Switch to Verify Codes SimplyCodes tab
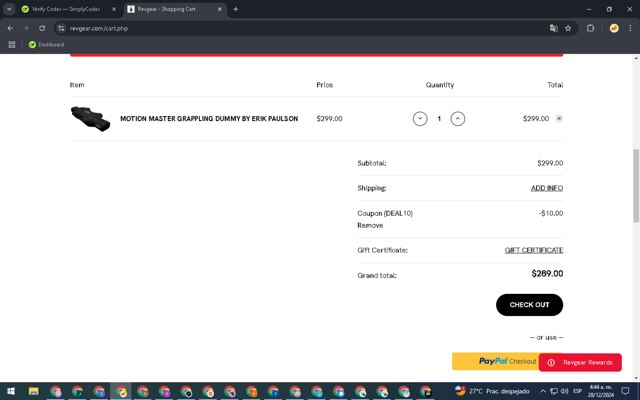 pos(65,9)
